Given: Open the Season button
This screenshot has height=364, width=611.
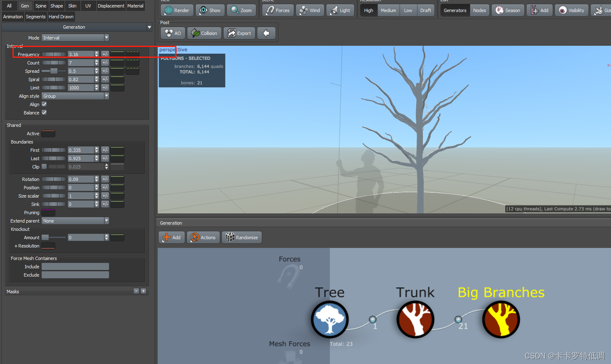Looking at the screenshot, I should point(508,10).
